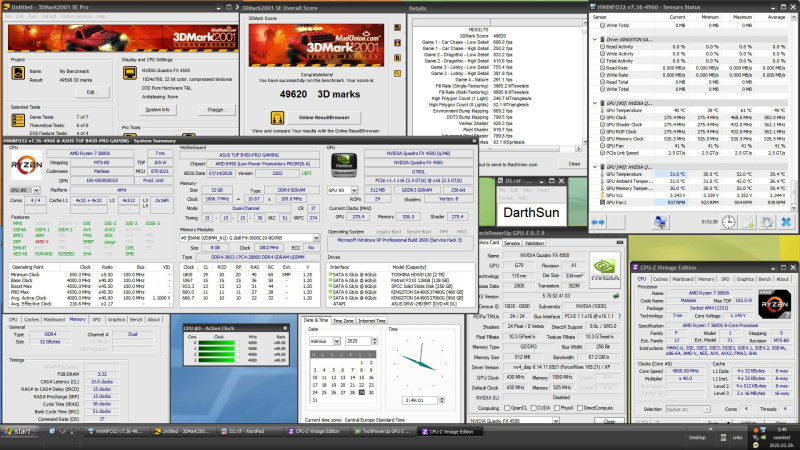800x450 pixels.
Task: Click the year spinner arrows in Date & Time
Action: point(374,341)
